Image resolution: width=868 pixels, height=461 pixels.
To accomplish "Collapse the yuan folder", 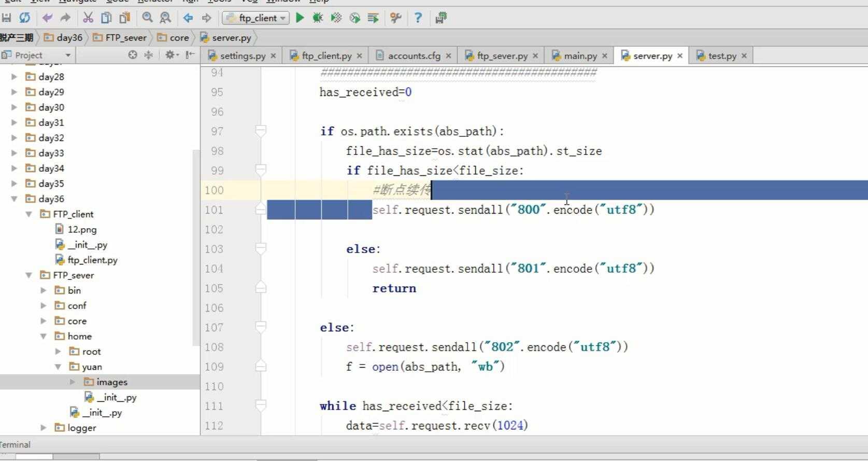I will 58,367.
